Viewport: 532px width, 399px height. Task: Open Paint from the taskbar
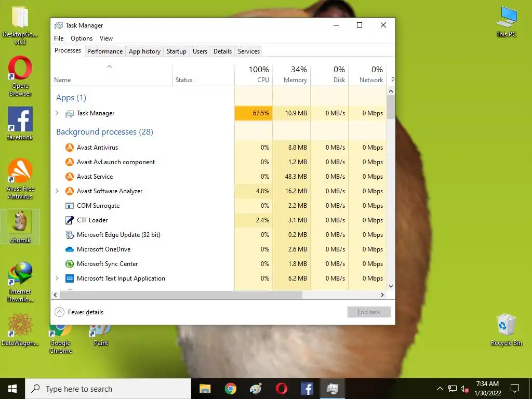256,389
